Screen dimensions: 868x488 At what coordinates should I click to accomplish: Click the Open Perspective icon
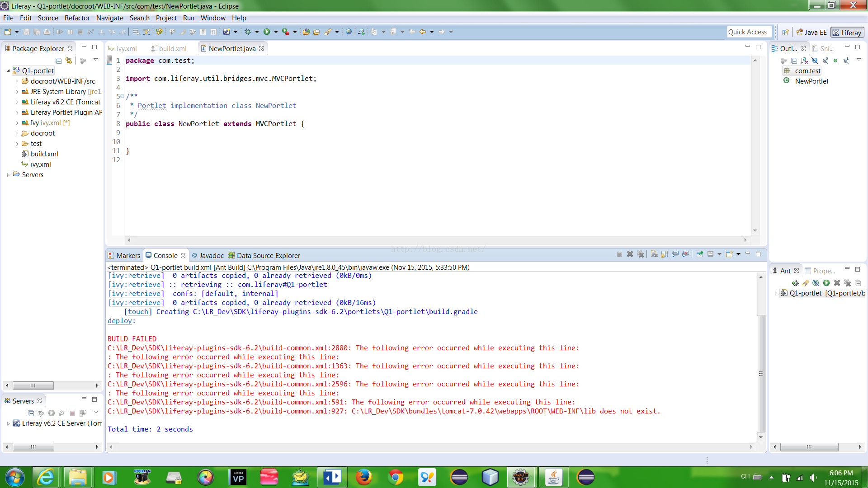pyautogui.click(x=786, y=33)
